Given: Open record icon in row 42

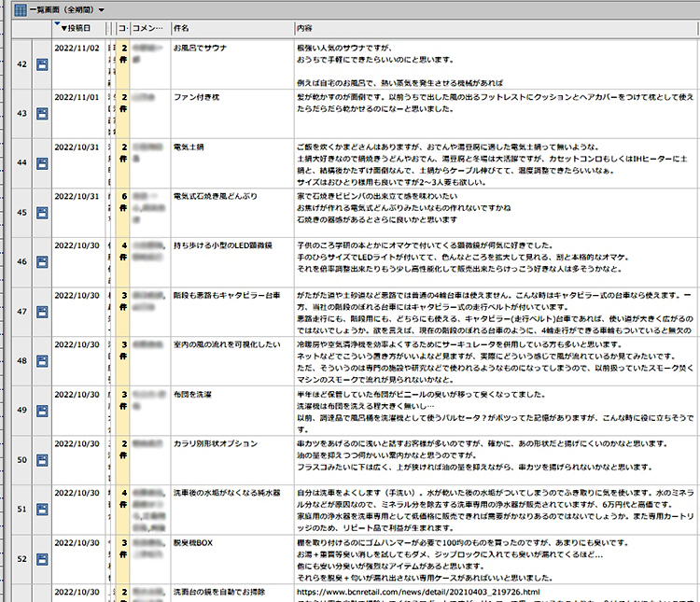Looking at the screenshot, I should (42, 64).
